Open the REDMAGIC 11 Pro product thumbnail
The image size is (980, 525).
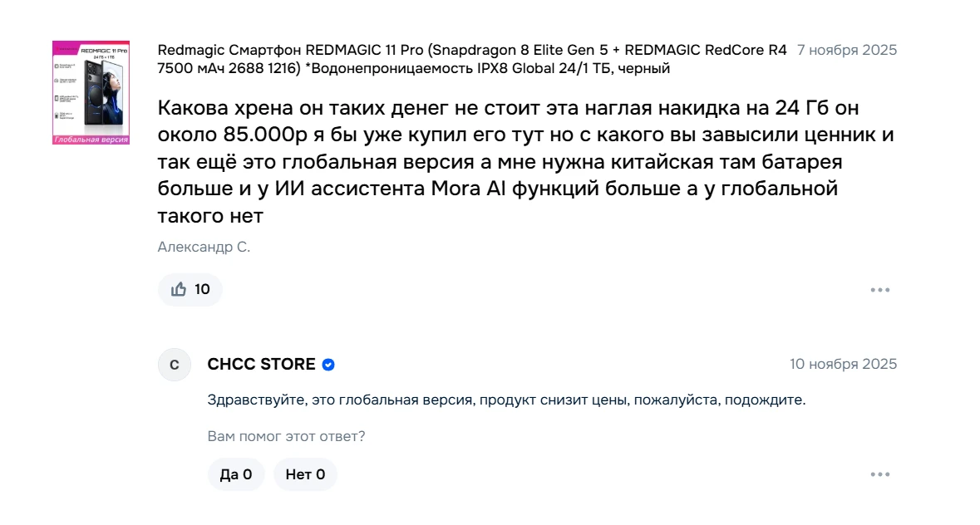tap(91, 87)
